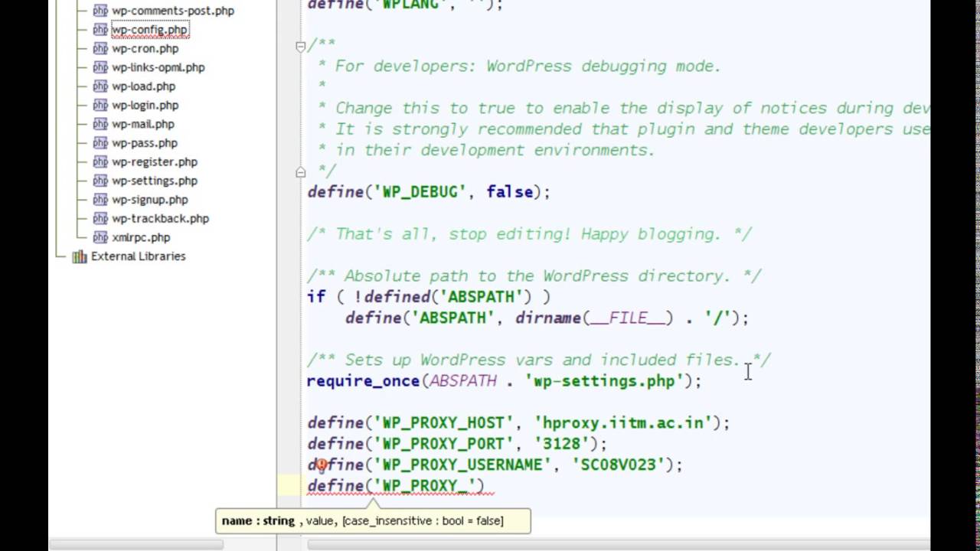Viewport: 980px width, 551px height.
Task: Select wp-mail.php in the tree
Action: tap(143, 124)
